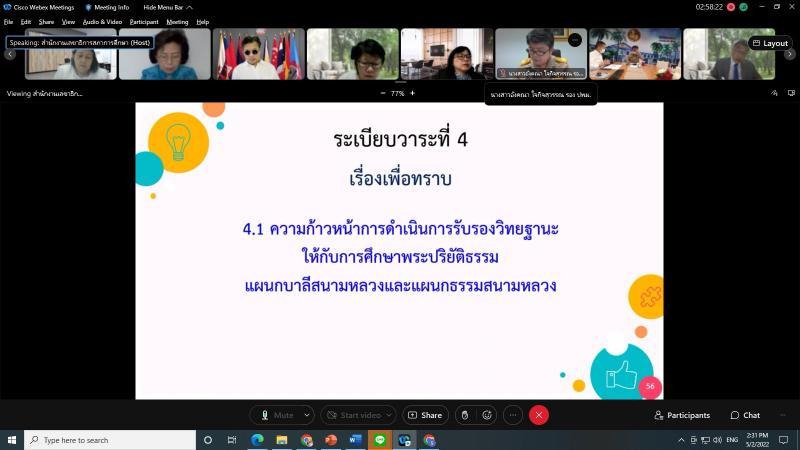Viewport: 800px width, 450px height.
Task: Open the reactions emoji icon
Action: tap(487, 415)
